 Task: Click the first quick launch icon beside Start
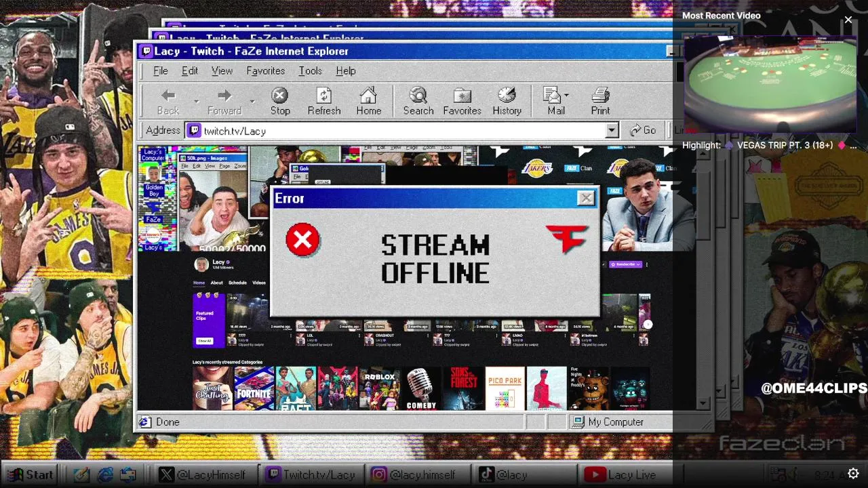click(x=81, y=475)
